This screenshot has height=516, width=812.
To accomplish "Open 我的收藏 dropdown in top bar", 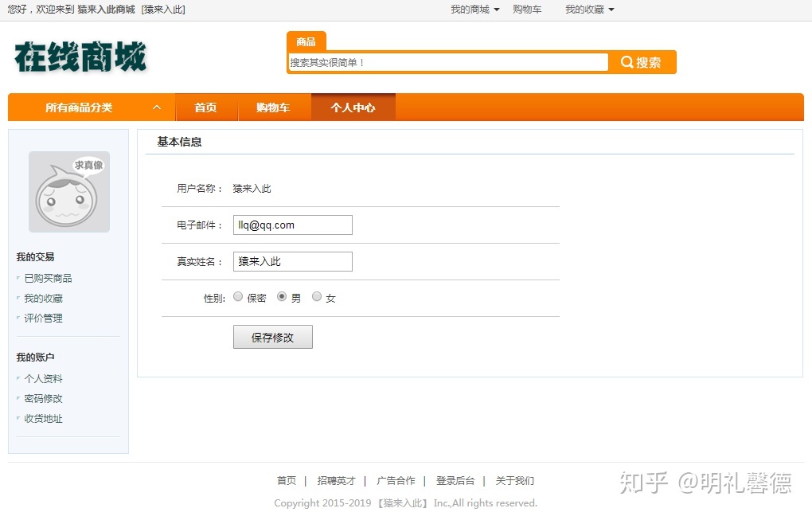I will pos(589,10).
